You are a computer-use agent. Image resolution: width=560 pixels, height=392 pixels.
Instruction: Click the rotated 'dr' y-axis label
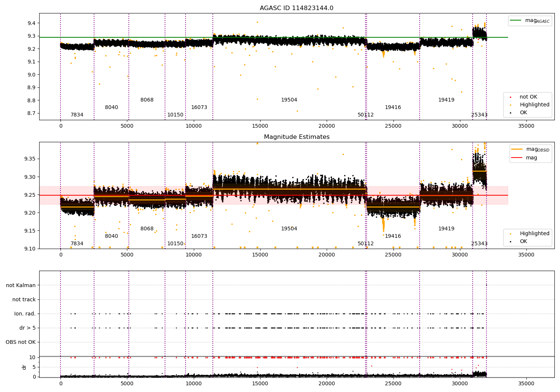(x=24, y=367)
